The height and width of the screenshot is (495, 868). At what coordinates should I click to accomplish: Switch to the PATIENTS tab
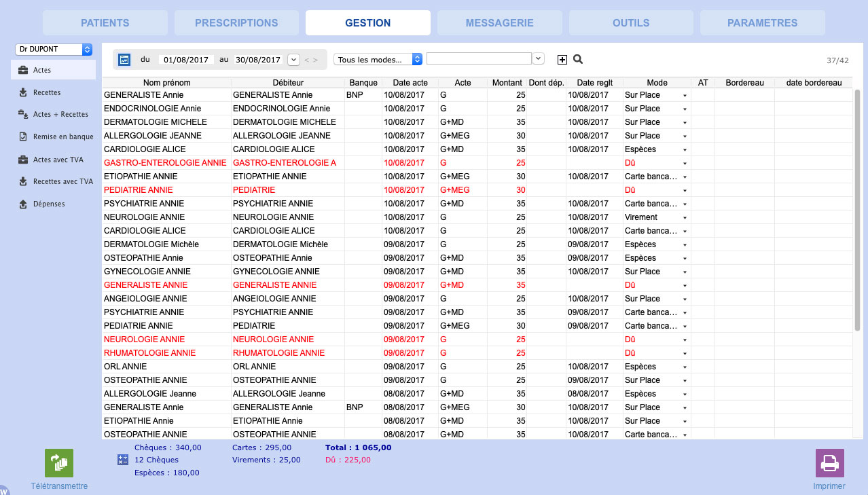click(105, 22)
